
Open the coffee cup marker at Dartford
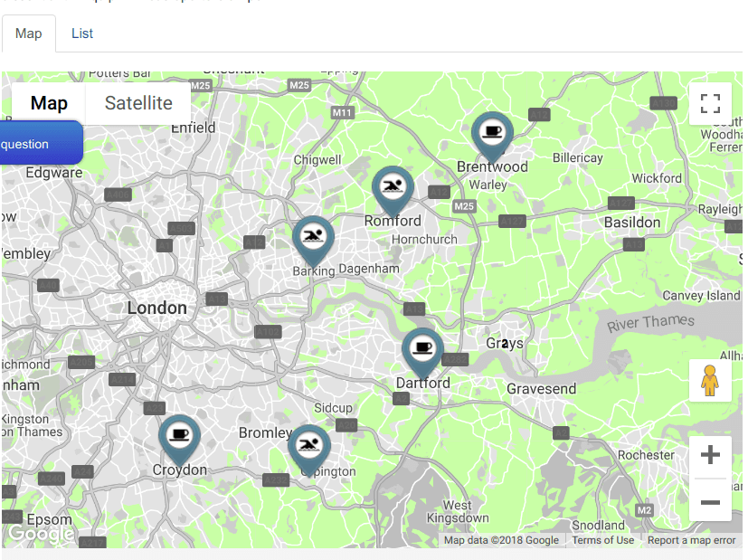(x=422, y=352)
